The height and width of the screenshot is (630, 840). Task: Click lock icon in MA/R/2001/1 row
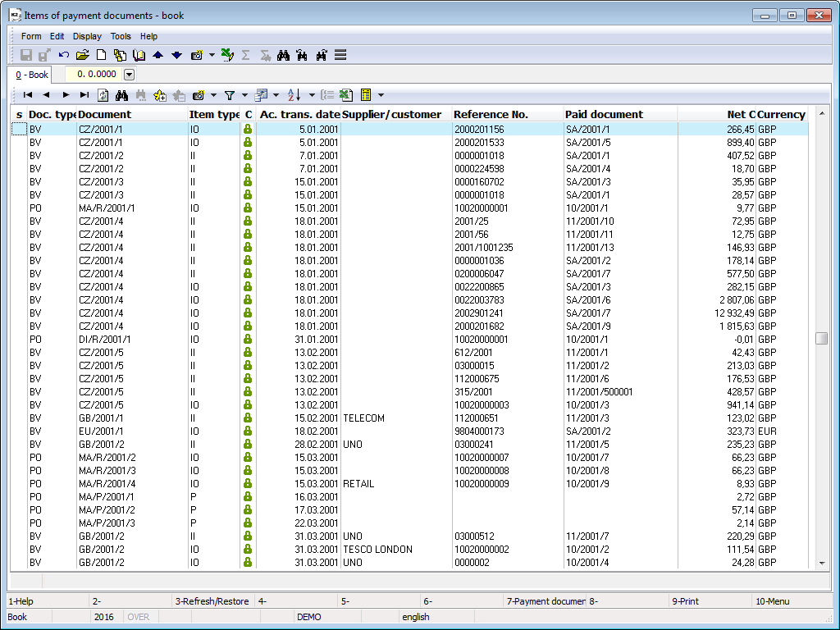pyautogui.click(x=248, y=208)
